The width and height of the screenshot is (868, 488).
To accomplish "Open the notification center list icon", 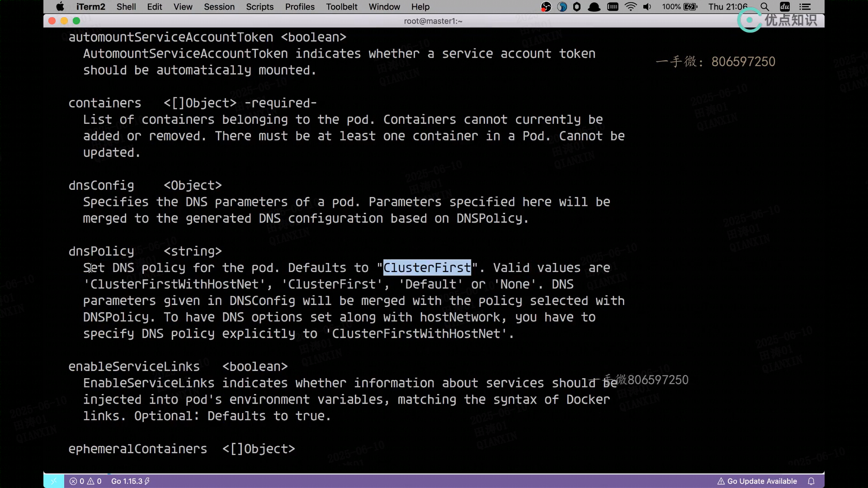I will [x=805, y=7].
